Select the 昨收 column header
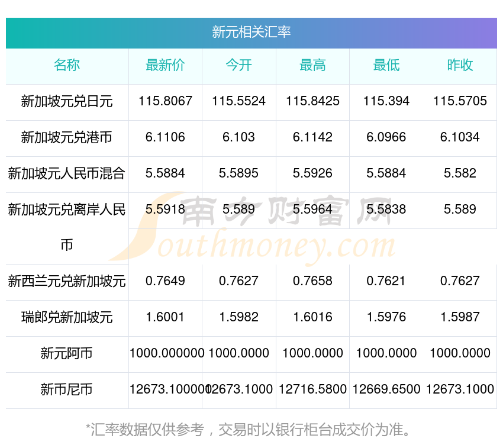This screenshot has height=448, width=503. [x=460, y=65]
